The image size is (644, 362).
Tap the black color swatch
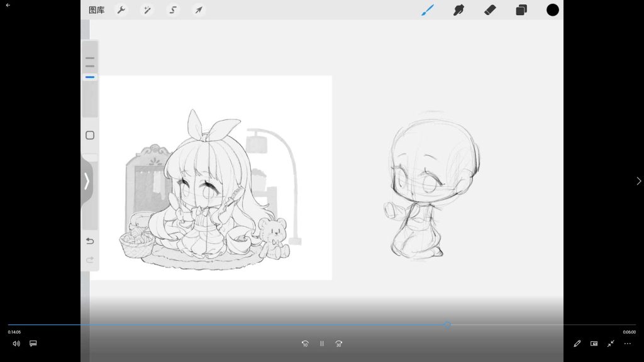[553, 10]
